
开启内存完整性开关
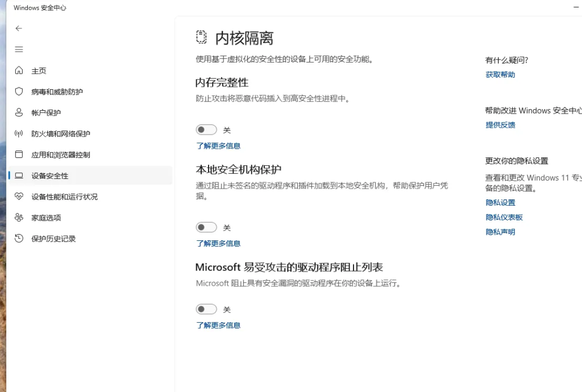click(206, 129)
